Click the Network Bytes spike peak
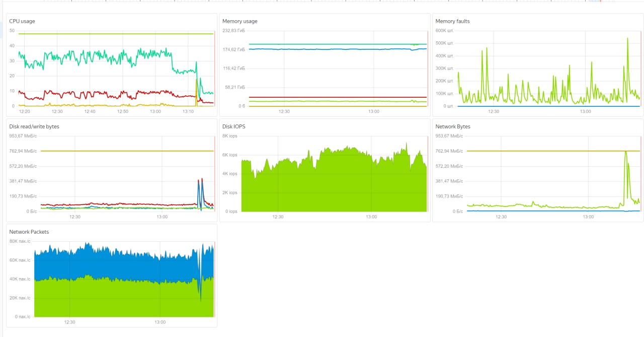This screenshot has height=337, width=644. pos(625,152)
